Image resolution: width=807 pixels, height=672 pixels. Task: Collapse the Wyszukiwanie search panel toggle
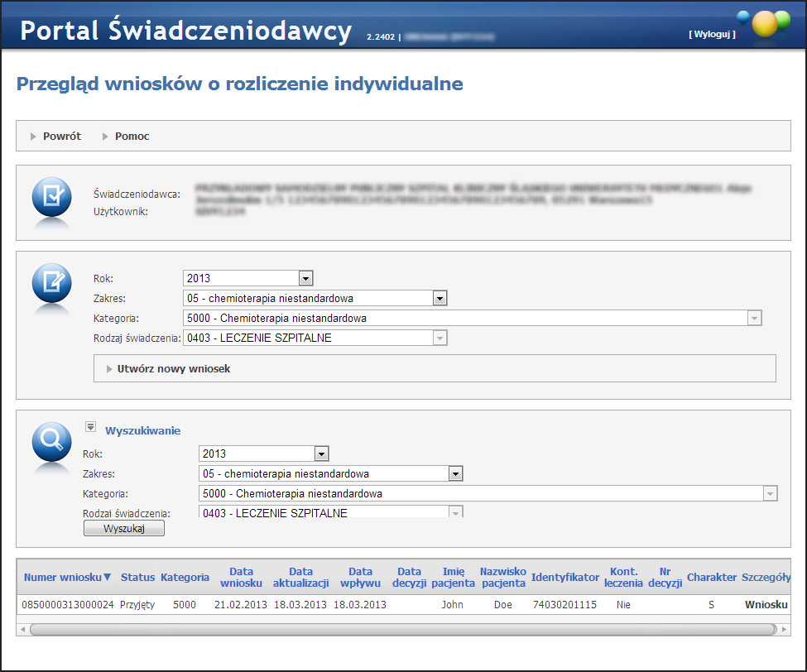90,428
